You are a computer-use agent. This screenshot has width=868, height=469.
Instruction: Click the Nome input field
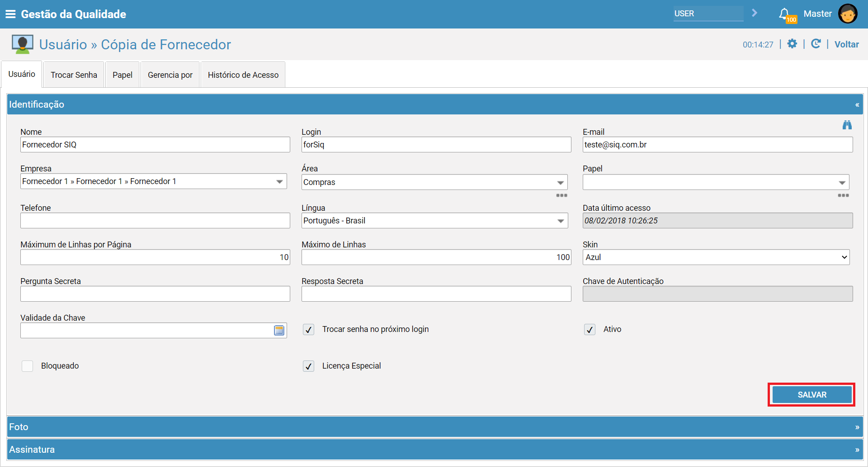tap(155, 145)
